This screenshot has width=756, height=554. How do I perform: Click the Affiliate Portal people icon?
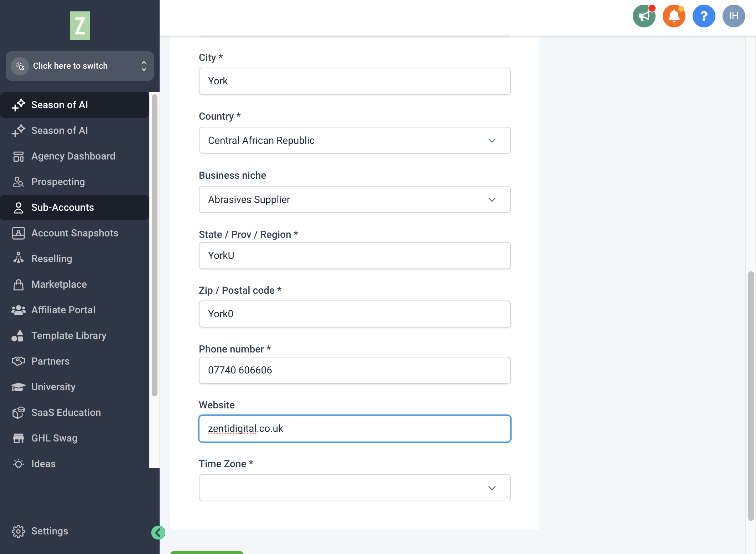[18, 310]
